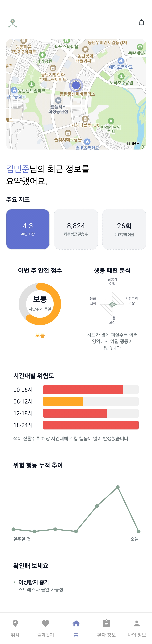The height and width of the screenshot is (644, 152).
Task: Select the 26회 안전구역 이탈 card
Action: click(124, 229)
